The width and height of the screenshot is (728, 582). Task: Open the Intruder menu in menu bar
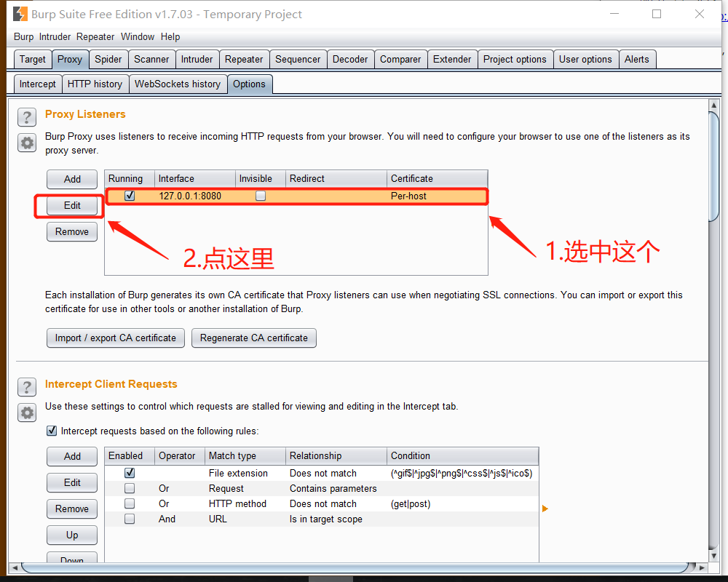(x=55, y=36)
